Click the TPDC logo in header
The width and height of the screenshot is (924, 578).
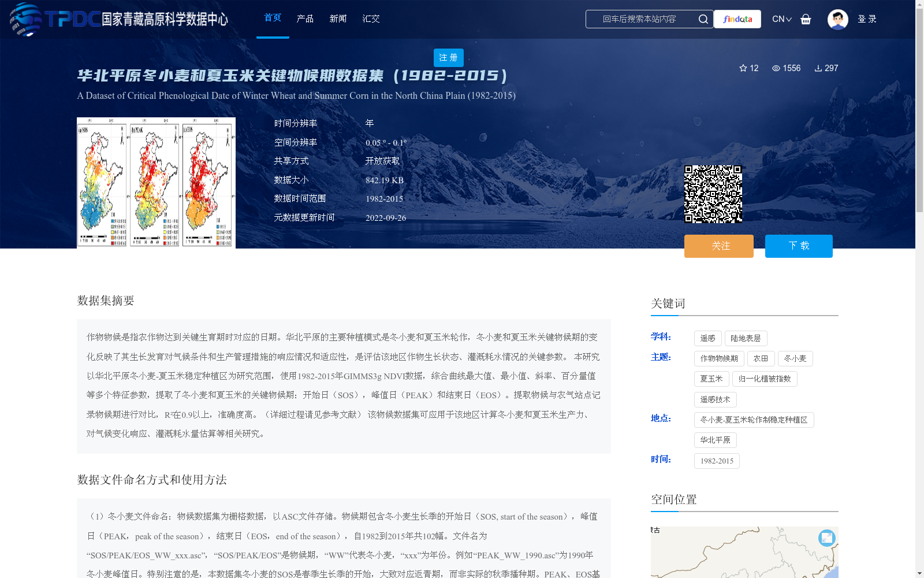pos(119,19)
